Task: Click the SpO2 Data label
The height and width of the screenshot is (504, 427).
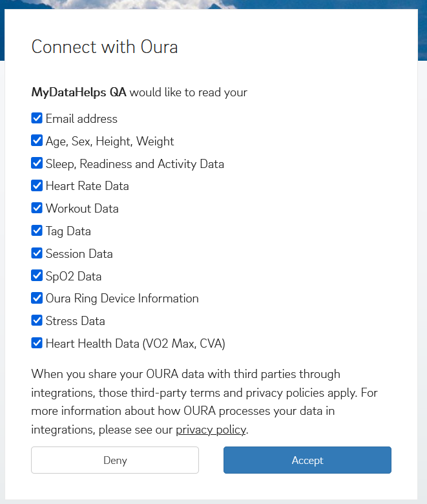Action: 74,277
